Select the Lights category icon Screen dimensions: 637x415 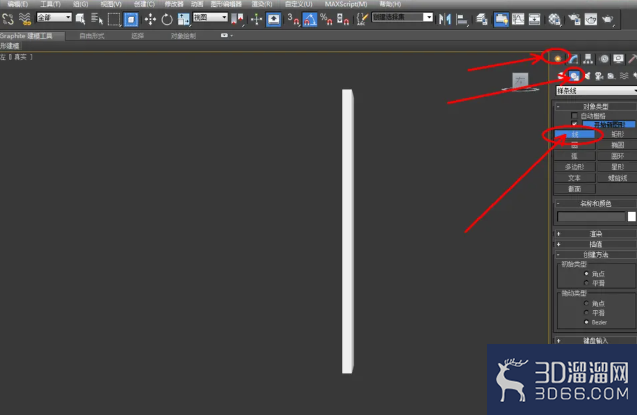click(x=587, y=76)
